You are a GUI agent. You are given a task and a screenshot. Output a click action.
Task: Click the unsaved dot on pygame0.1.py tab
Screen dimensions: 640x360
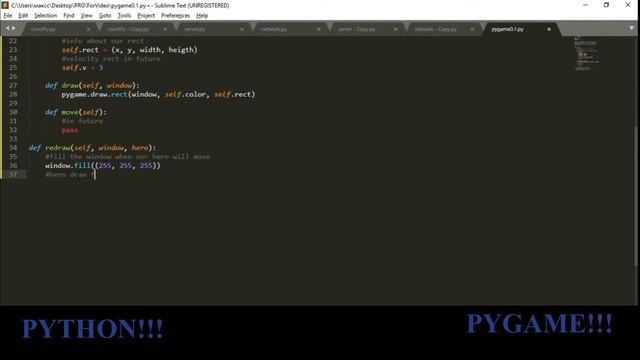(549, 29)
